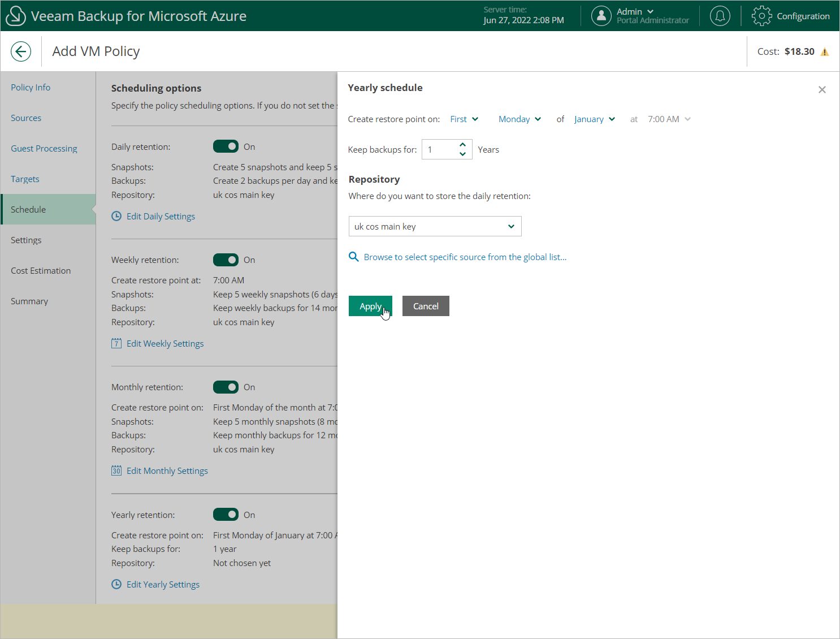Click the Cost $18.30 estimate

(786, 51)
